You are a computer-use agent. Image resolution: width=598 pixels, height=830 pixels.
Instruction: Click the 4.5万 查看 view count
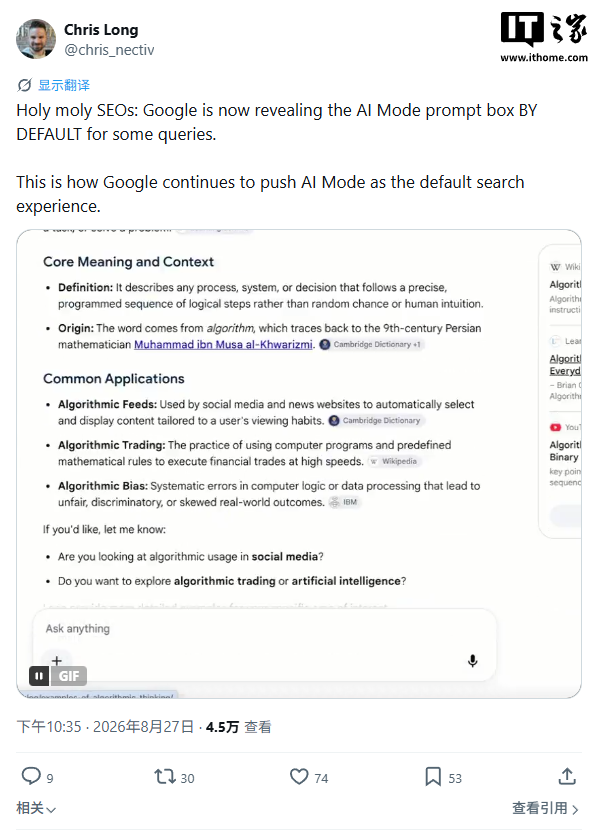click(239, 727)
